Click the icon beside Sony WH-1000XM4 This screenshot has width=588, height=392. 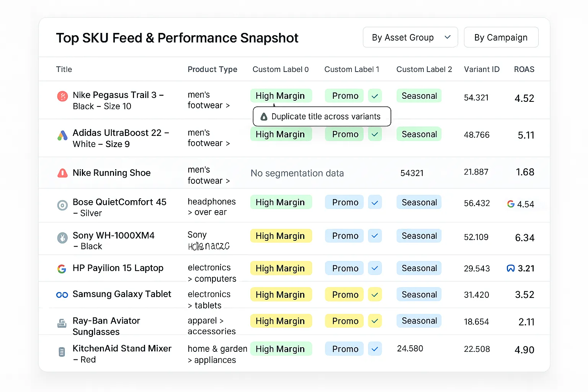62,238
